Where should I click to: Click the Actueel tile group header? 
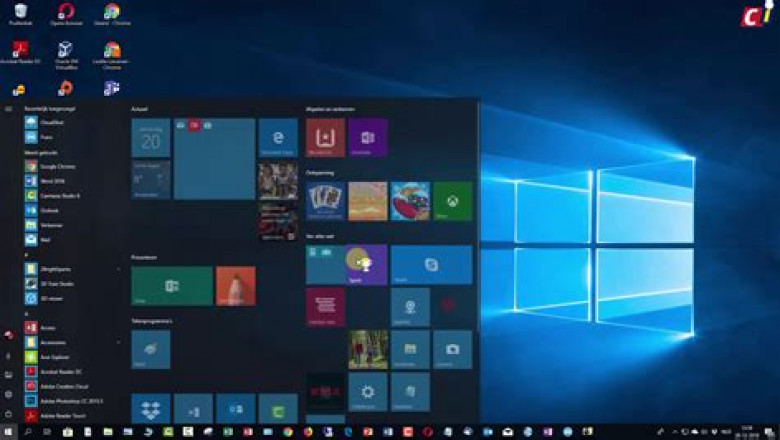point(139,109)
